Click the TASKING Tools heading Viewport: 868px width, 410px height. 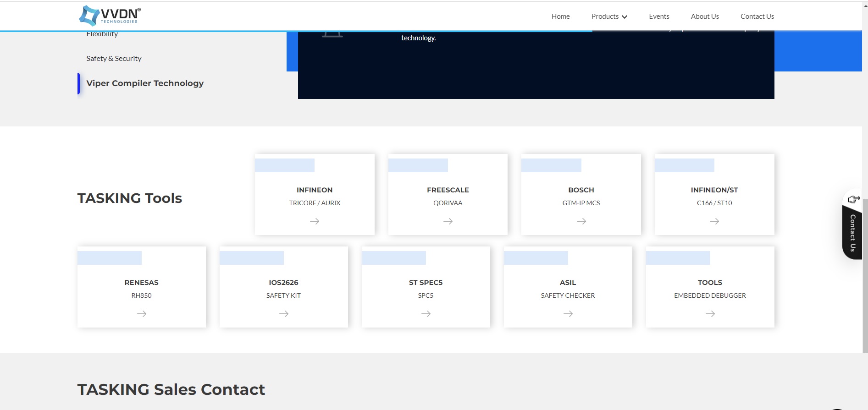click(130, 198)
